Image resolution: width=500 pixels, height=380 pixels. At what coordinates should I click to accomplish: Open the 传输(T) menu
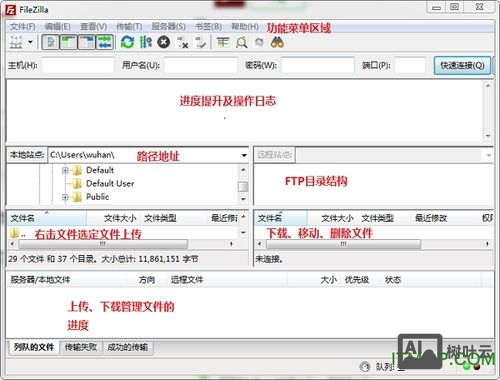129,27
